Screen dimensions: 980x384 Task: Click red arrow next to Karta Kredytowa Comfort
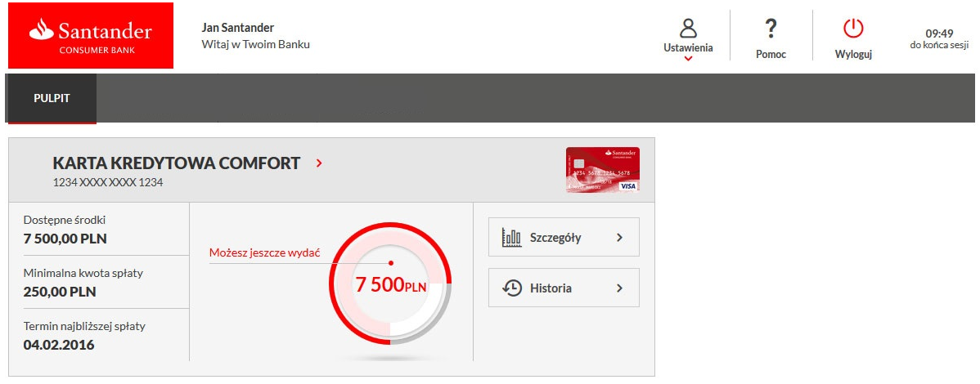[x=319, y=163]
